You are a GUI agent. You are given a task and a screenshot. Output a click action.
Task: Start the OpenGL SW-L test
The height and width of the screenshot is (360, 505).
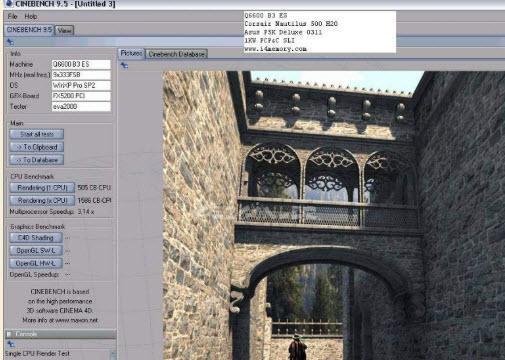click(36, 250)
